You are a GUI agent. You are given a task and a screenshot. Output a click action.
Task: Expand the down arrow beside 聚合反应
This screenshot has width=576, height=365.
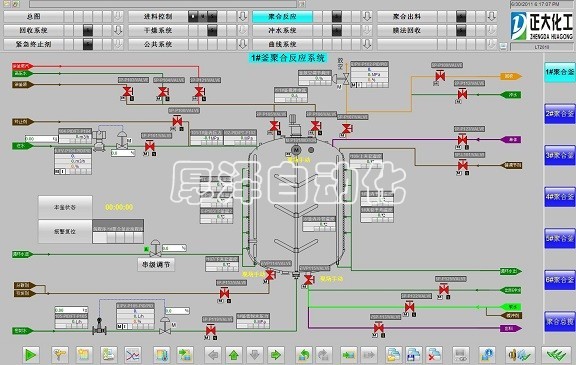click(367, 17)
